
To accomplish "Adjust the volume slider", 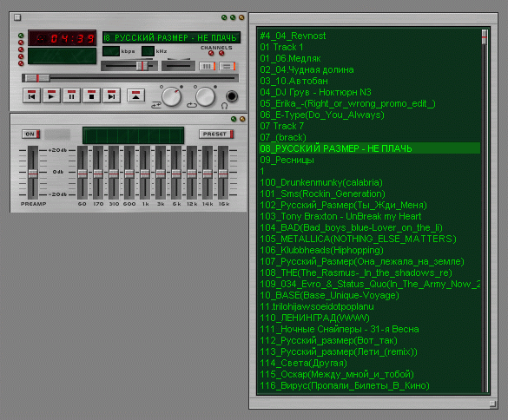I will pyautogui.click(x=129, y=66).
